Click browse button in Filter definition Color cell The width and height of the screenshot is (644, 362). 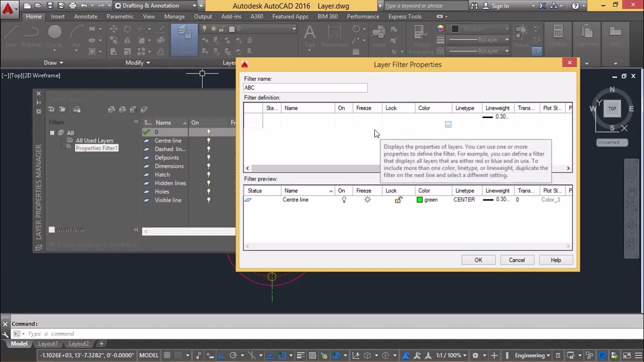[x=448, y=124]
